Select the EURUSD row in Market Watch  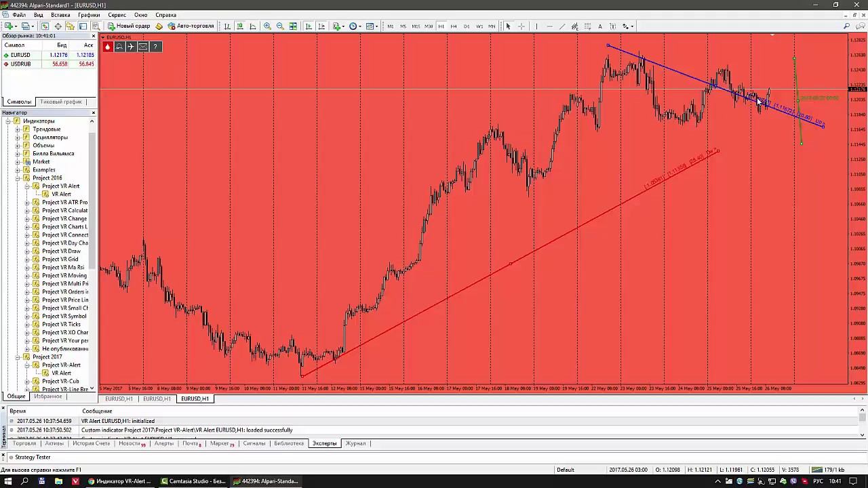(x=48, y=55)
